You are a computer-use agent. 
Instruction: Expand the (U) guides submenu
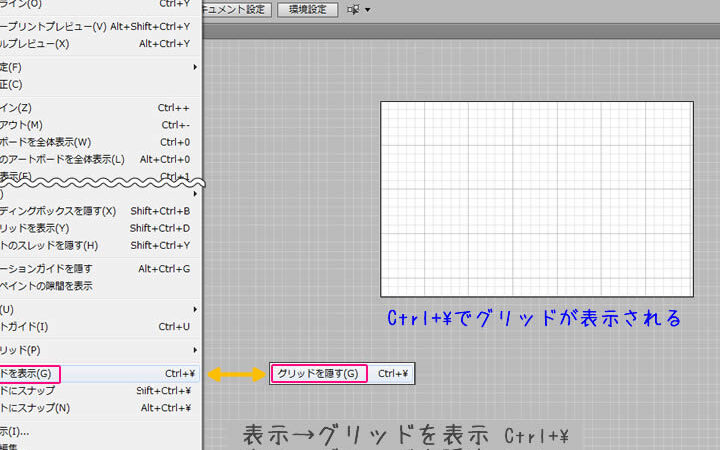[x=100, y=309]
